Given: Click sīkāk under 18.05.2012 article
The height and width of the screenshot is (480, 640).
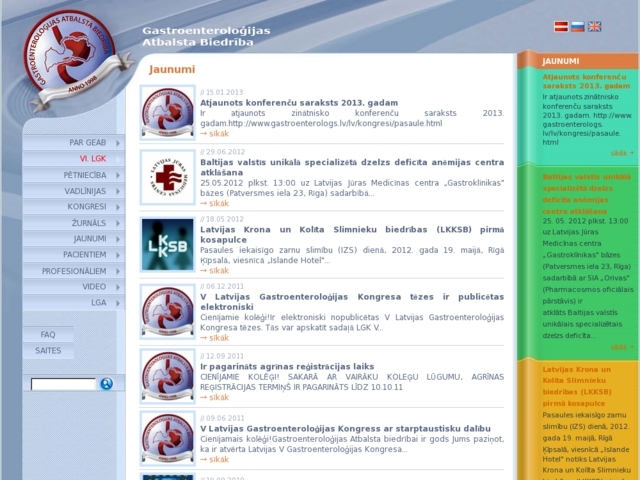Looking at the screenshot, I should (x=215, y=271).
